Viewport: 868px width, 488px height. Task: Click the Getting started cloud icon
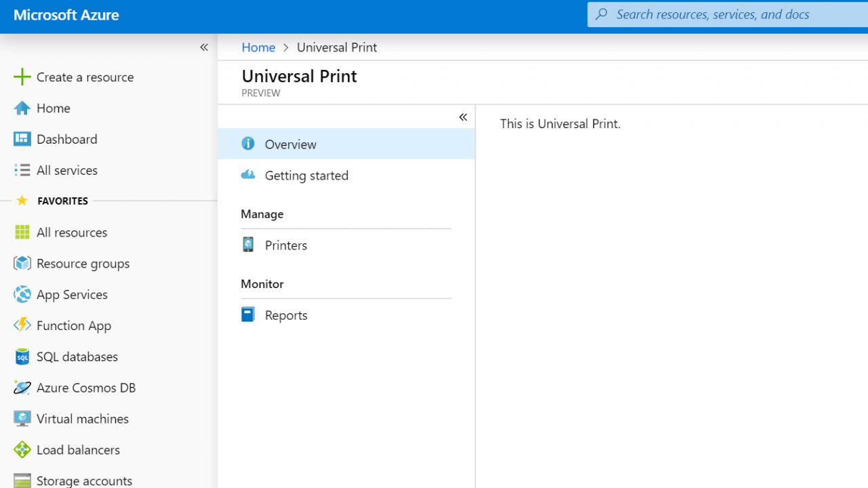tap(248, 175)
